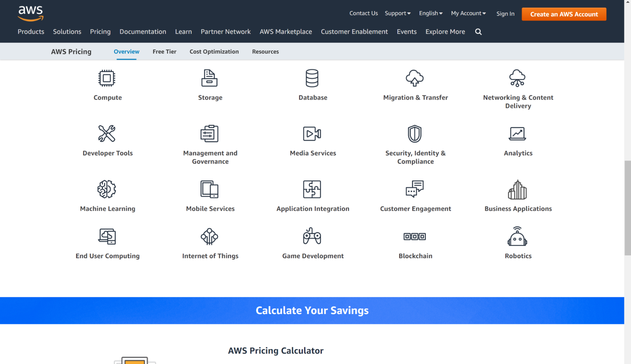
Task: Click the scrollbar up arrow
Action: click(627, 2)
